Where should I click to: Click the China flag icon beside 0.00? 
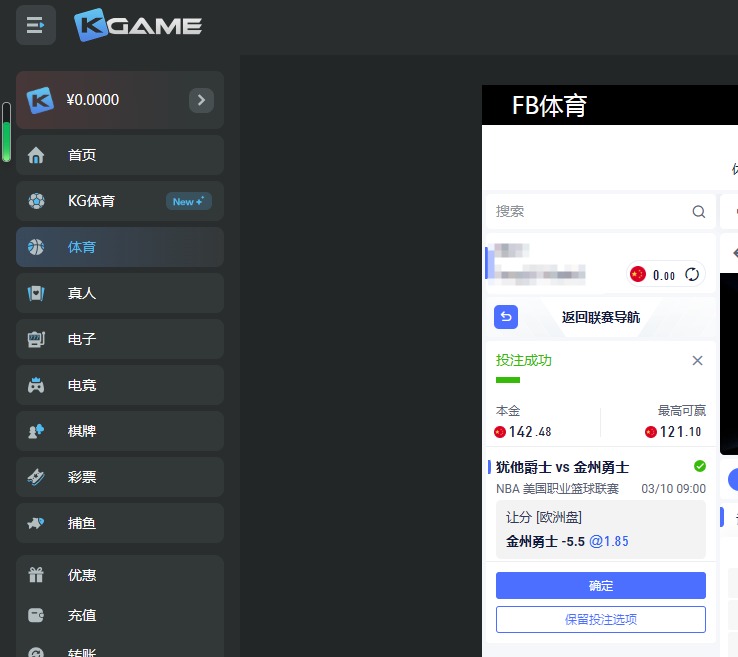coord(638,274)
